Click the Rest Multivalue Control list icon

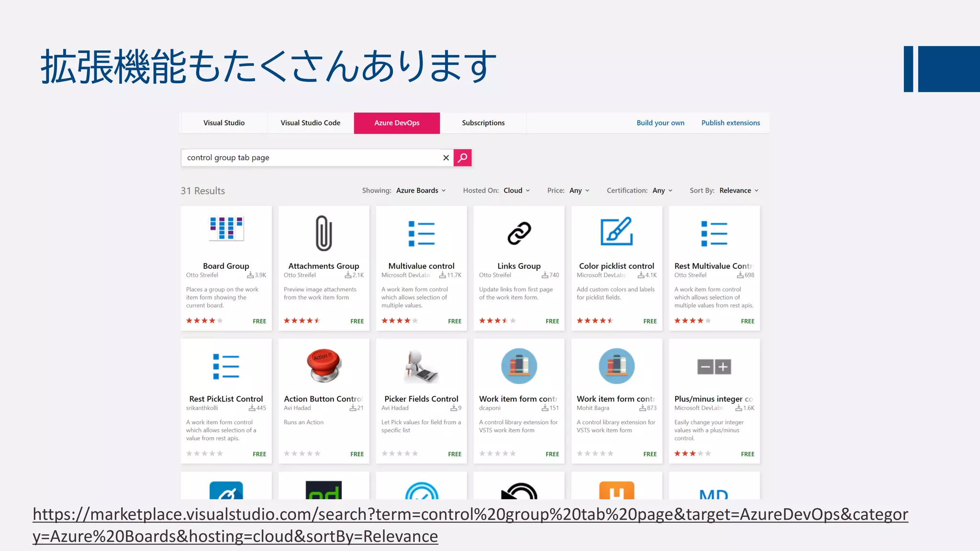tap(714, 234)
